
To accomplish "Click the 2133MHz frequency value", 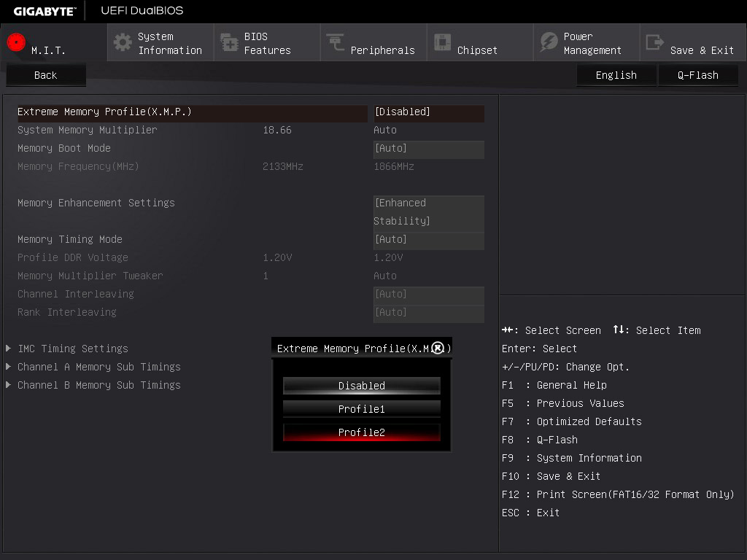I will (x=283, y=167).
